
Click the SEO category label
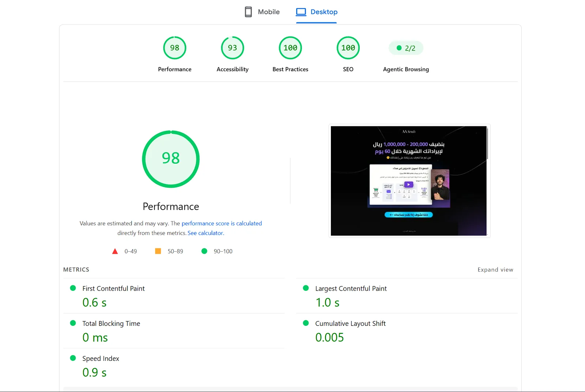[348, 69]
